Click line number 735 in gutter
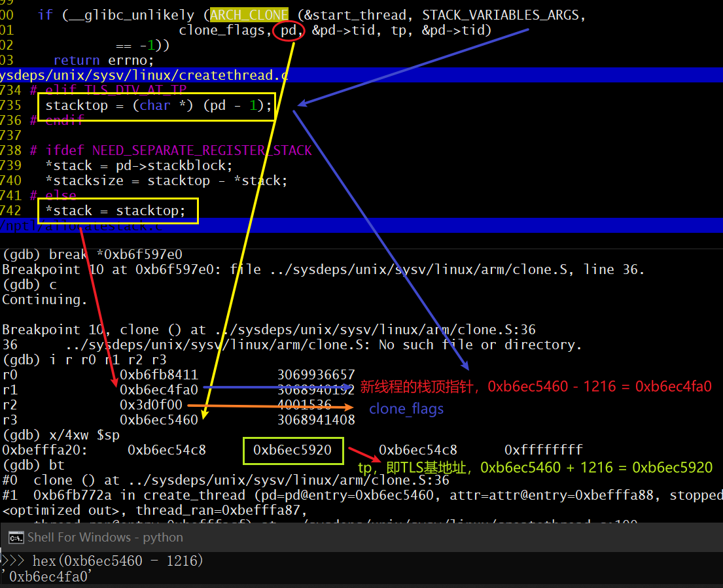This screenshot has height=588, width=723. click(10, 105)
